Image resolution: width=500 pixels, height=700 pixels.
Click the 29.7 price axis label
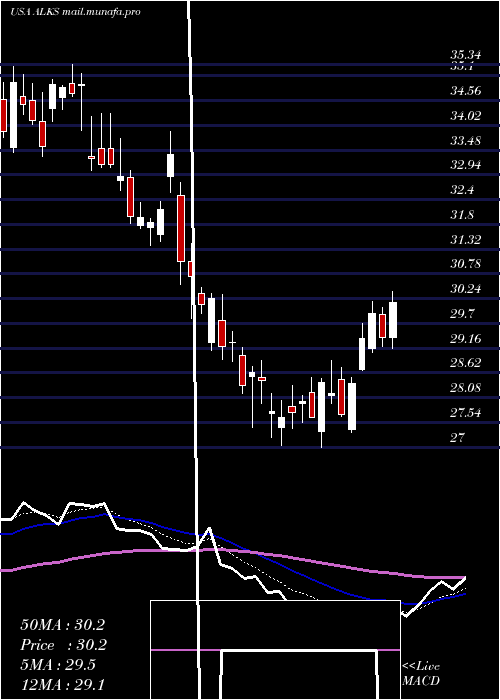coord(462,314)
